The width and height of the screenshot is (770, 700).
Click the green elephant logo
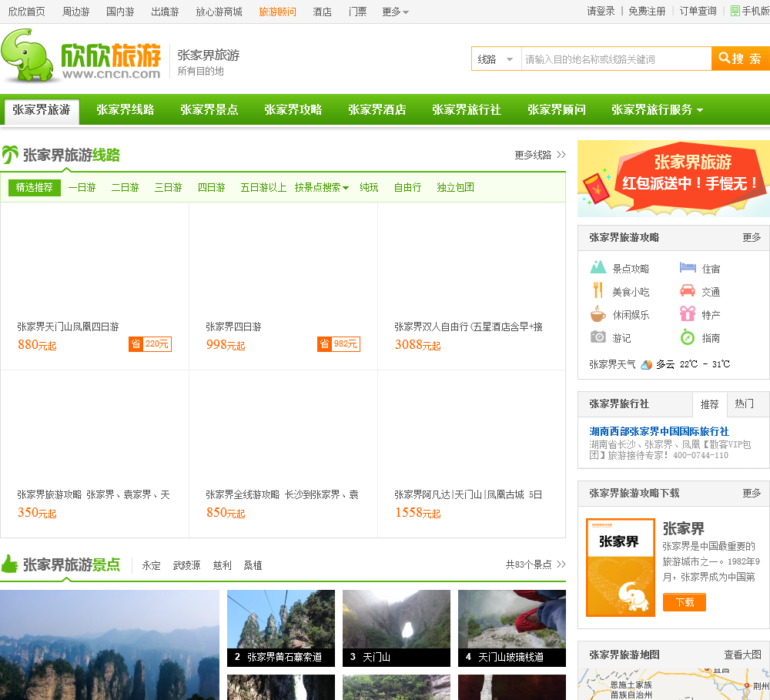(27, 55)
